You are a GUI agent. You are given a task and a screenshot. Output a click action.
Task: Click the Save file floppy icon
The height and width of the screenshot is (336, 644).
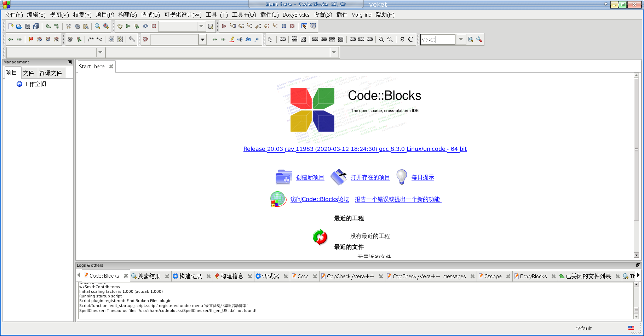click(x=28, y=26)
